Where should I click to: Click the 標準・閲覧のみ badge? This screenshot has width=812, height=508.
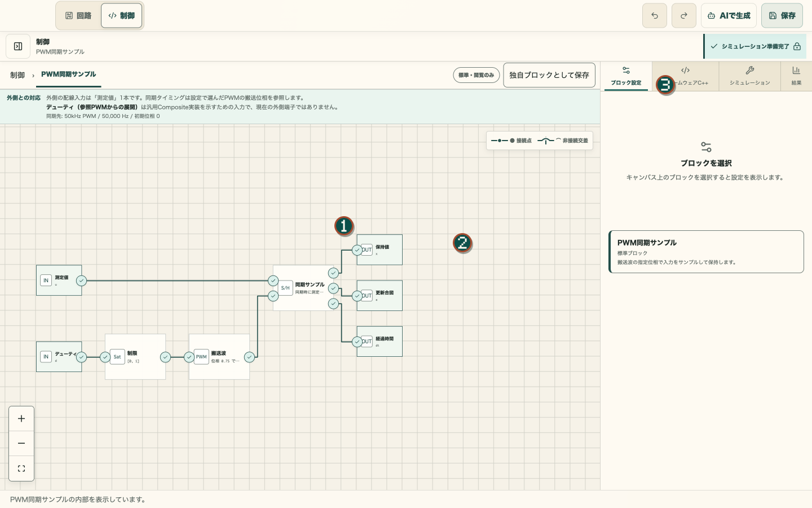click(476, 75)
